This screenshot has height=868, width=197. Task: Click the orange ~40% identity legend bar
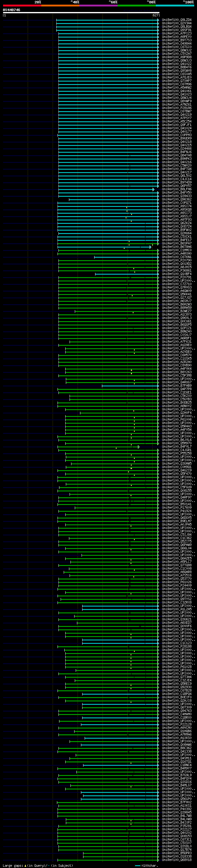pyautogui.click(x=60, y=6)
